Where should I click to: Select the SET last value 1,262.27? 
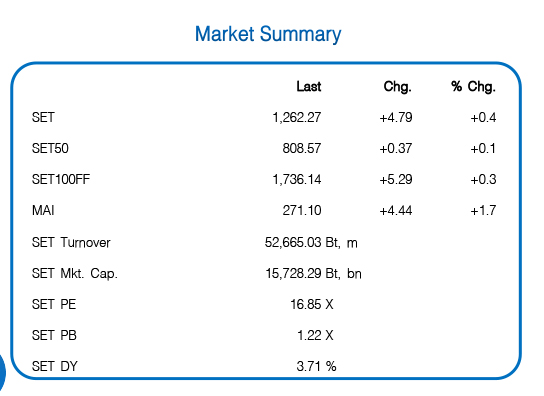point(297,117)
